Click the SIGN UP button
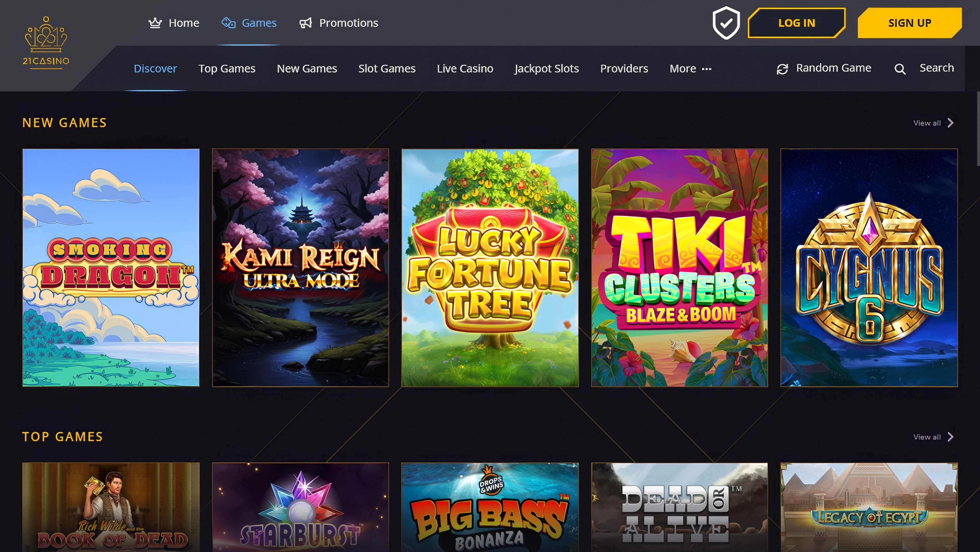Image resolution: width=980 pixels, height=552 pixels. (910, 23)
